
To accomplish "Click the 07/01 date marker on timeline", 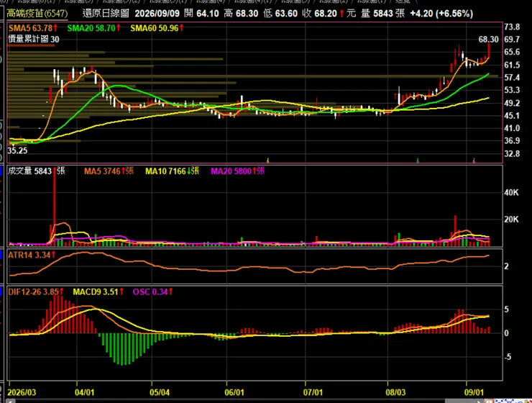I will 313,392.
